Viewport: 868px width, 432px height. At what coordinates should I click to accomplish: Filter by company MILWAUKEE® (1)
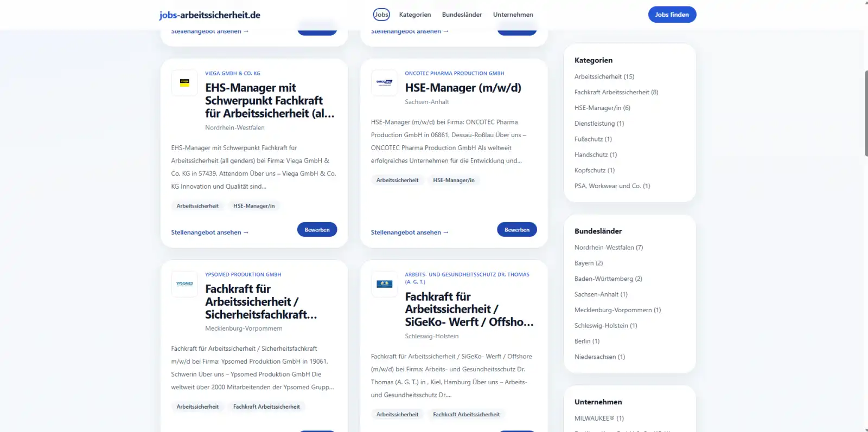[x=599, y=418]
